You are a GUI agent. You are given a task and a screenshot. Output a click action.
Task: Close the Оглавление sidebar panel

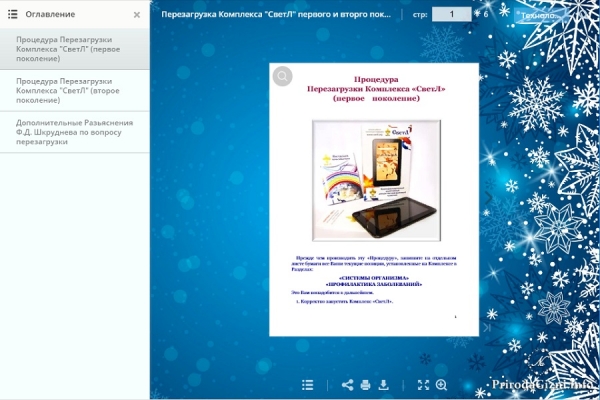(137, 15)
